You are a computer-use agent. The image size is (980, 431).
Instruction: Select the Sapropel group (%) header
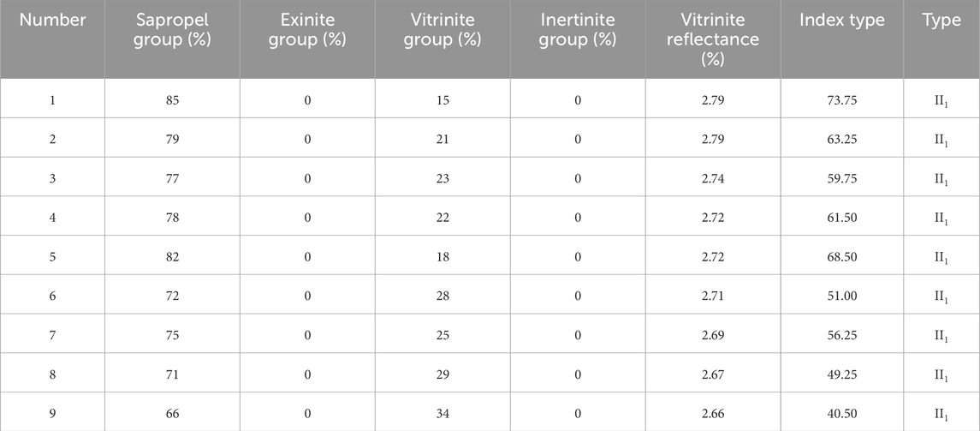click(172, 29)
